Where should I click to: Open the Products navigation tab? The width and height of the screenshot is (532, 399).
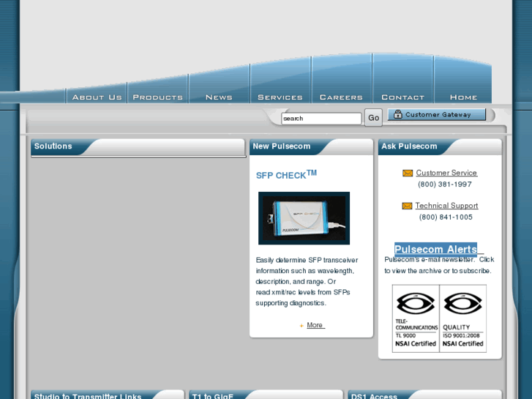pyautogui.click(x=158, y=97)
